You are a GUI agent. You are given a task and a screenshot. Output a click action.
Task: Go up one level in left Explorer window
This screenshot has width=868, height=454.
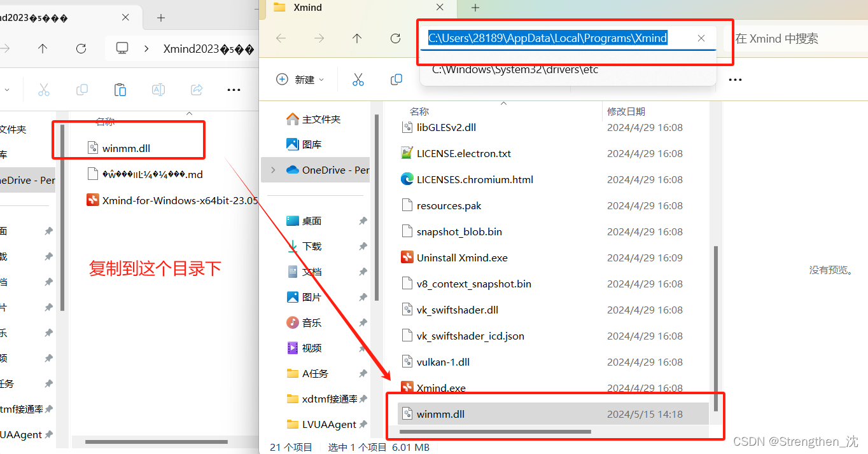pyautogui.click(x=43, y=48)
